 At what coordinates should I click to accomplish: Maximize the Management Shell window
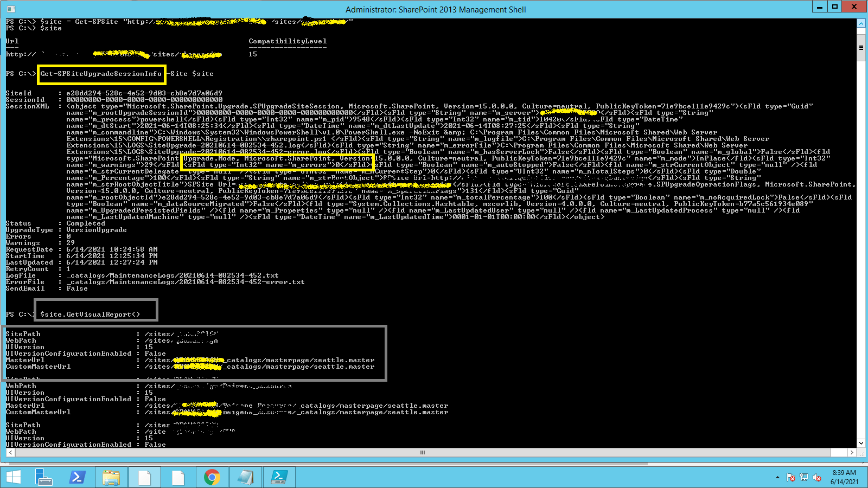coord(835,7)
